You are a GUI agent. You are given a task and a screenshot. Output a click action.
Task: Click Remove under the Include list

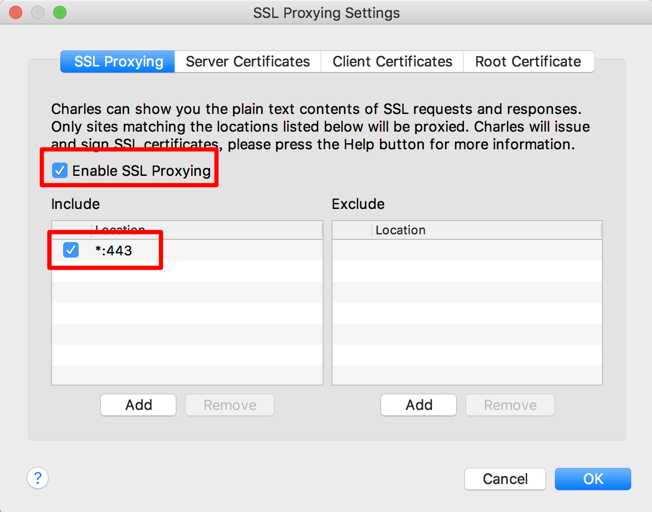[x=230, y=405]
